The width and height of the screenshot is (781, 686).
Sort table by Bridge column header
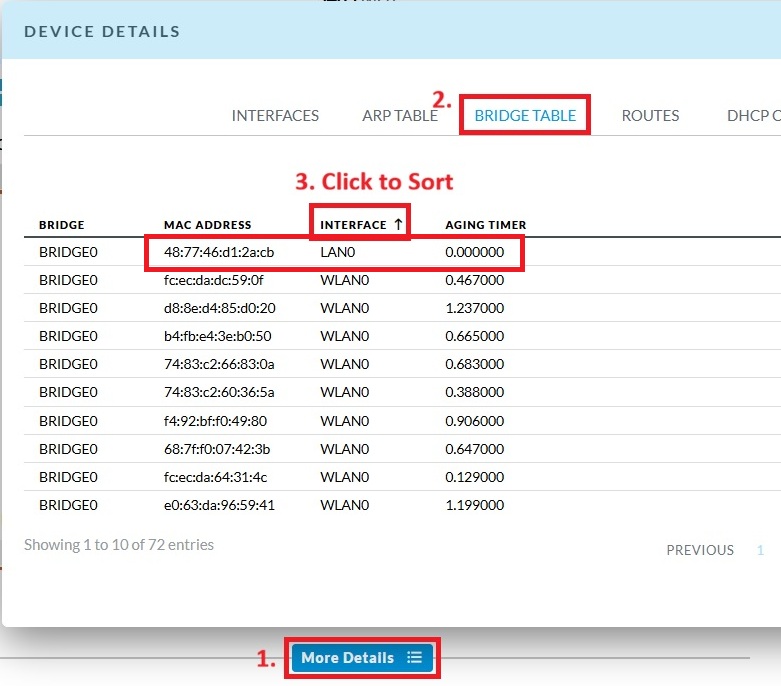(62, 225)
